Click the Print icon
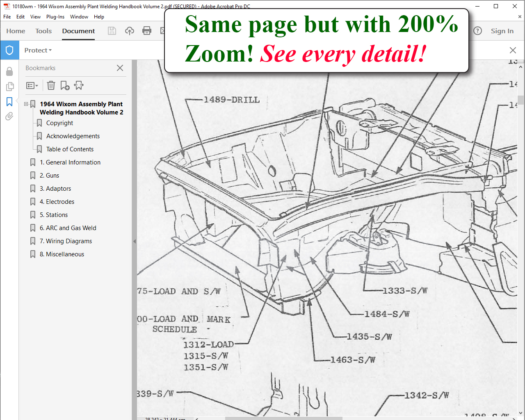Screen dimensions: 525x420 147,31
